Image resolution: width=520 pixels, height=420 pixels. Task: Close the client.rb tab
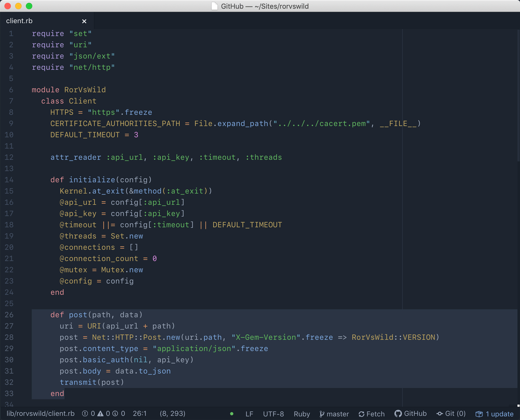(x=84, y=21)
